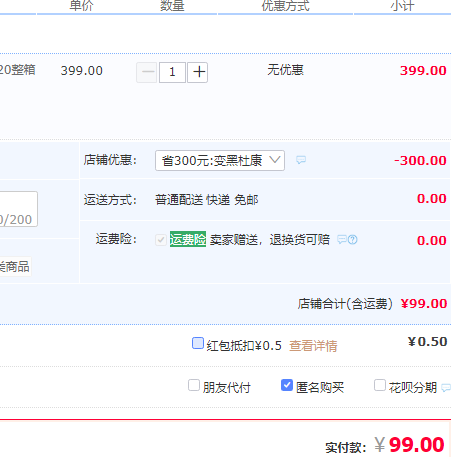Open the 店铺优惠 discount dropdown
This screenshot has width=455, height=457.
pos(220,160)
